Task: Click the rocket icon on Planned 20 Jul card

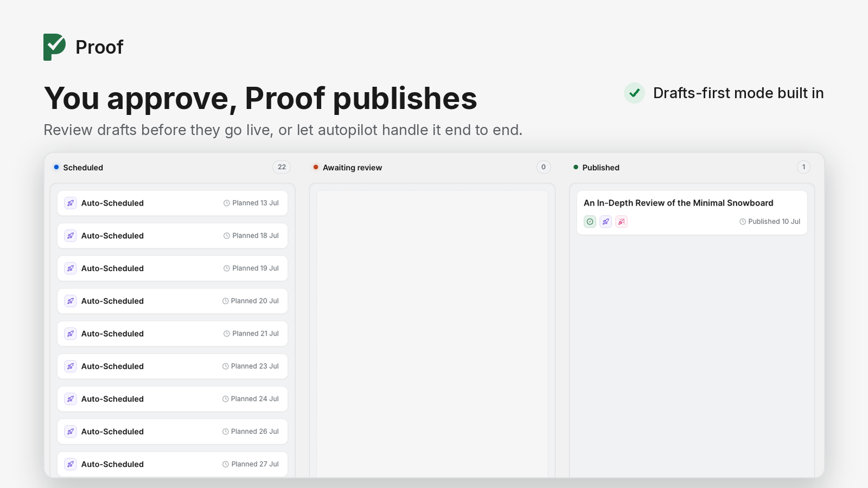Action: (x=71, y=301)
